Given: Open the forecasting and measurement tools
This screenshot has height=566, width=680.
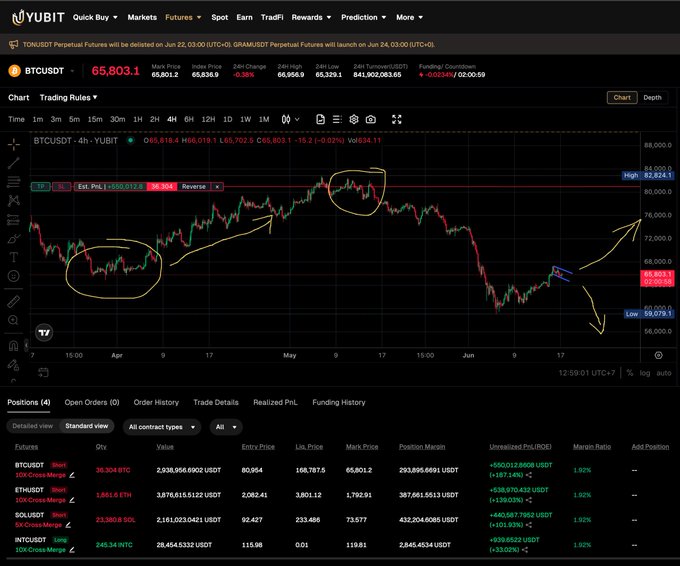Looking at the screenshot, I should coord(14,219).
